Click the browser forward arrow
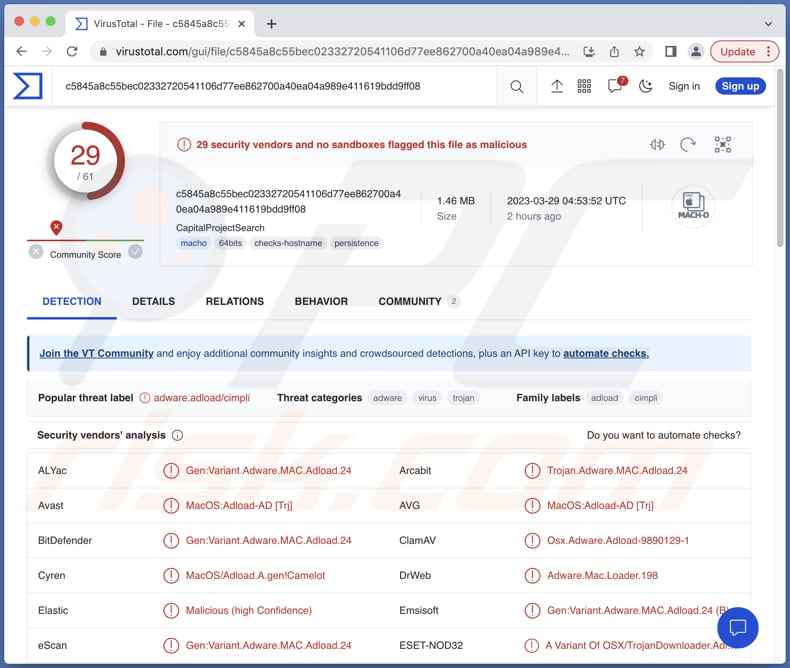The height and width of the screenshot is (668, 790). pyautogui.click(x=47, y=51)
